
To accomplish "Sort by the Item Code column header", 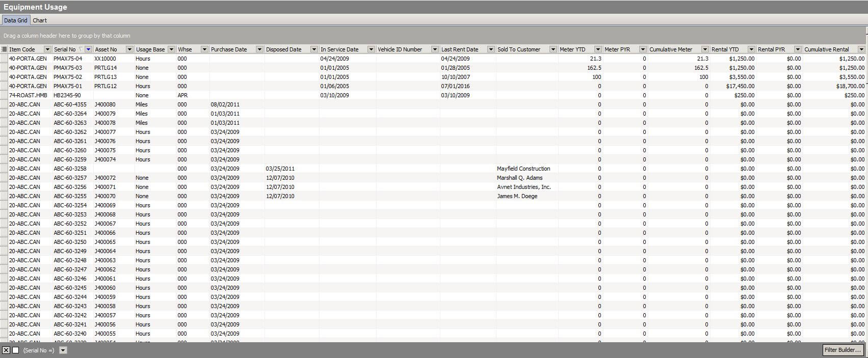I will pos(22,49).
